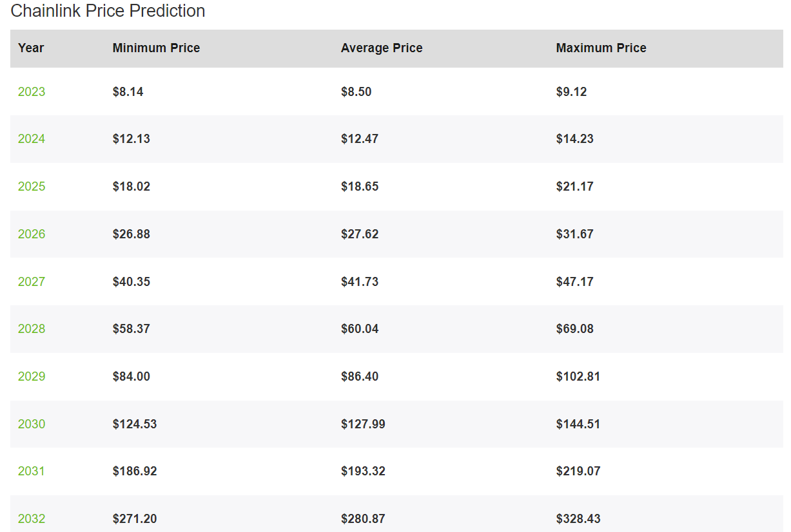Screen dimensions: 791x532
Task: Open the 2023 year link
Action: [x=32, y=91]
